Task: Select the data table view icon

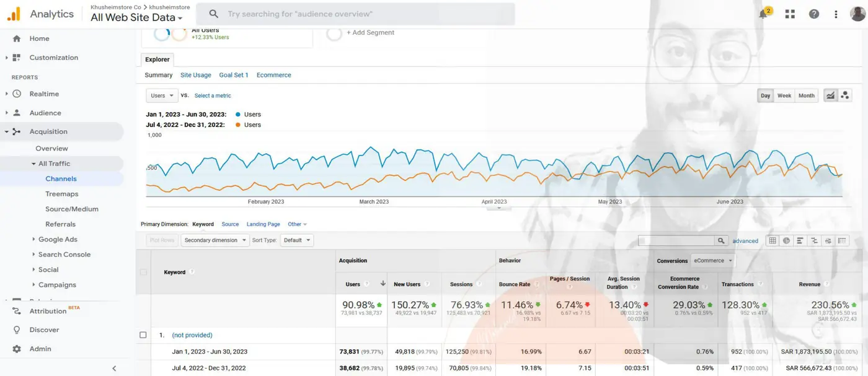Action: click(773, 240)
